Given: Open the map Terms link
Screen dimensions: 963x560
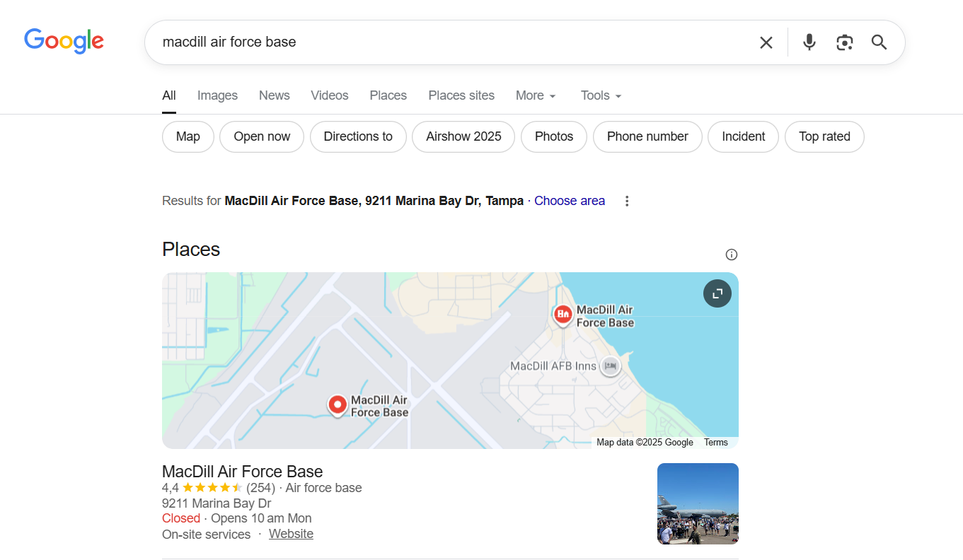Looking at the screenshot, I should pyautogui.click(x=716, y=443).
